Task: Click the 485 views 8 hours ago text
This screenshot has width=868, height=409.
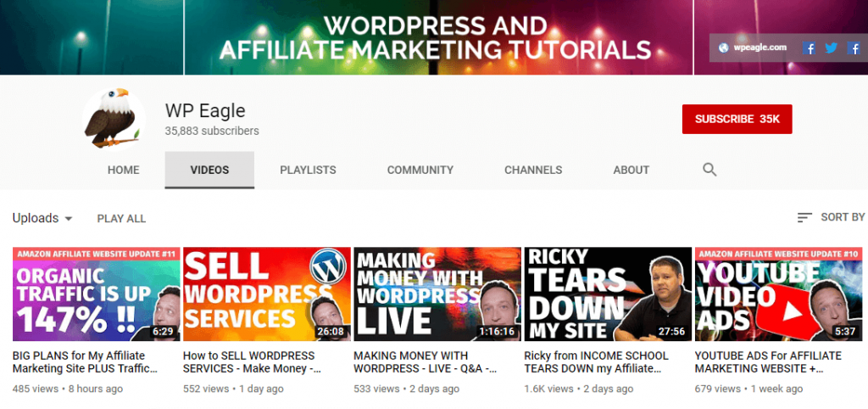Action: tap(68, 389)
